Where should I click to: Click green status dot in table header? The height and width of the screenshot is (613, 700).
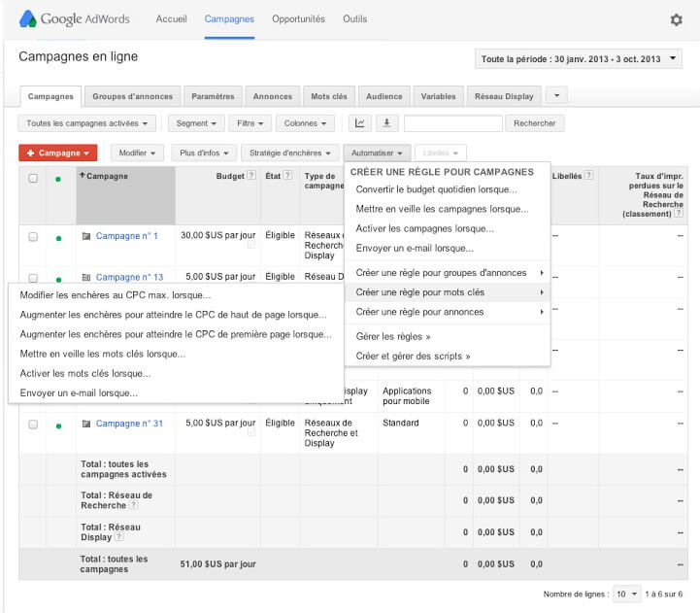point(58,179)
